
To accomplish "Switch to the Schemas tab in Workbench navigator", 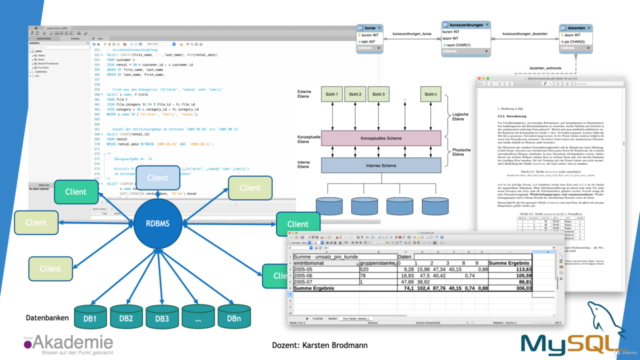I will click(x=75, y=38).
